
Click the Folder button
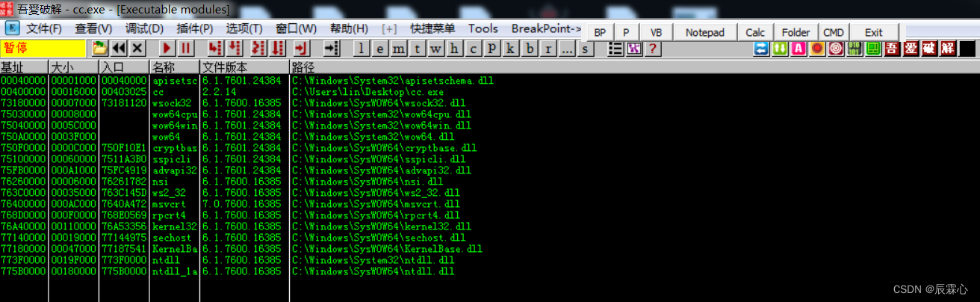tap(796, 32)
